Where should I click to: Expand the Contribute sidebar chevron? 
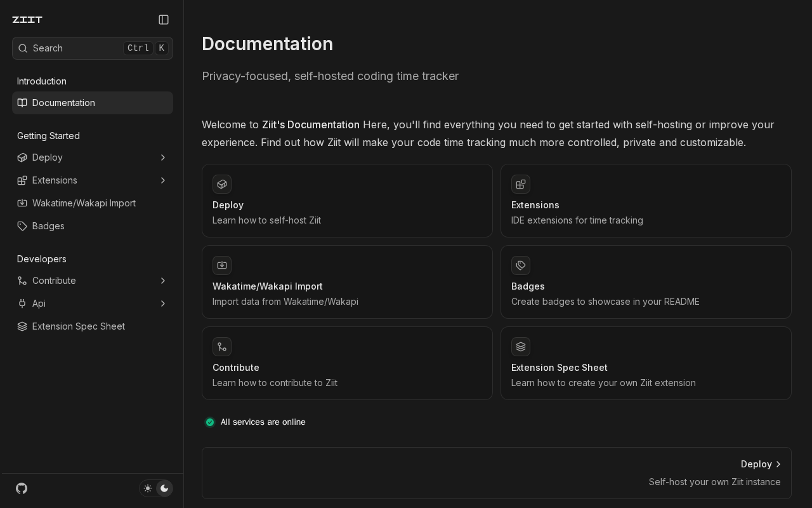coord(163,281)
